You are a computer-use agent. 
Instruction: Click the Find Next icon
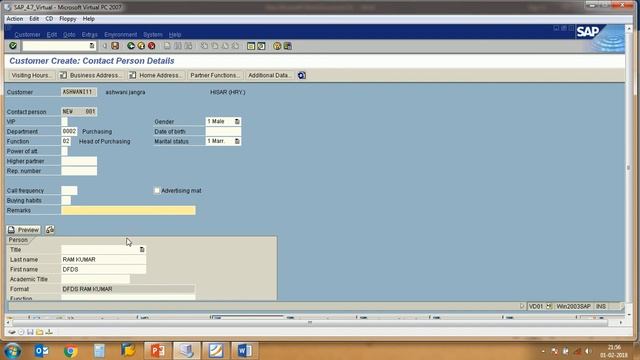pyautogui.click(x=188, y=46)
